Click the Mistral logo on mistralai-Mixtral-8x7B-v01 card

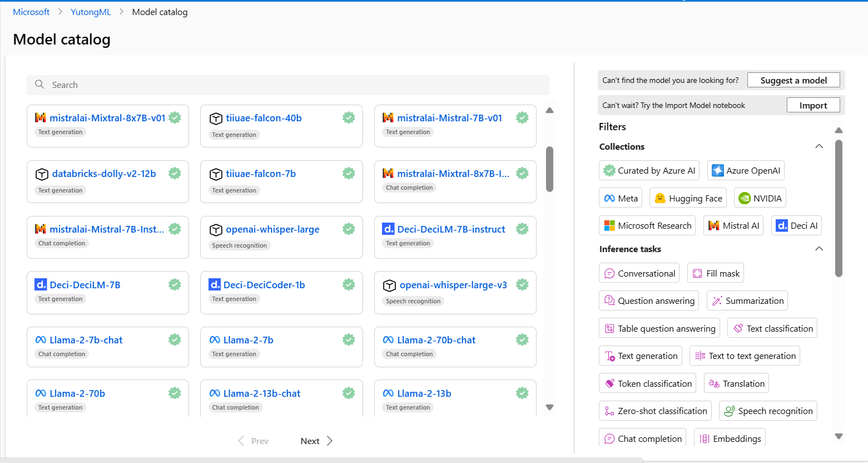click(41, 117)
